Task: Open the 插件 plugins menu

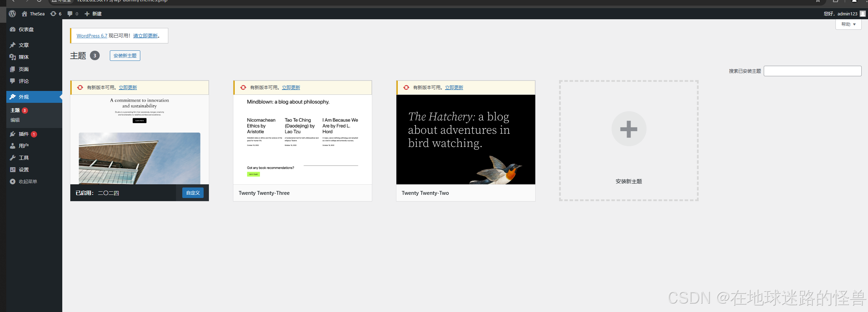Action: point(34,134)
